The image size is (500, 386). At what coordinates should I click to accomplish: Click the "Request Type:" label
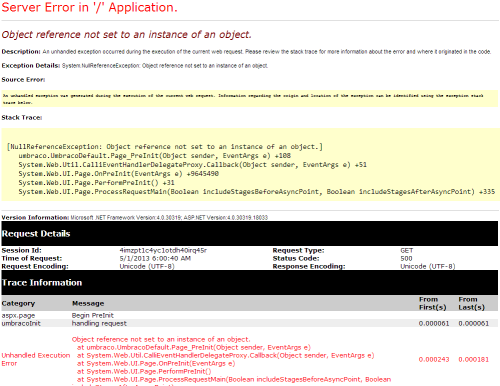click(298, 250)
